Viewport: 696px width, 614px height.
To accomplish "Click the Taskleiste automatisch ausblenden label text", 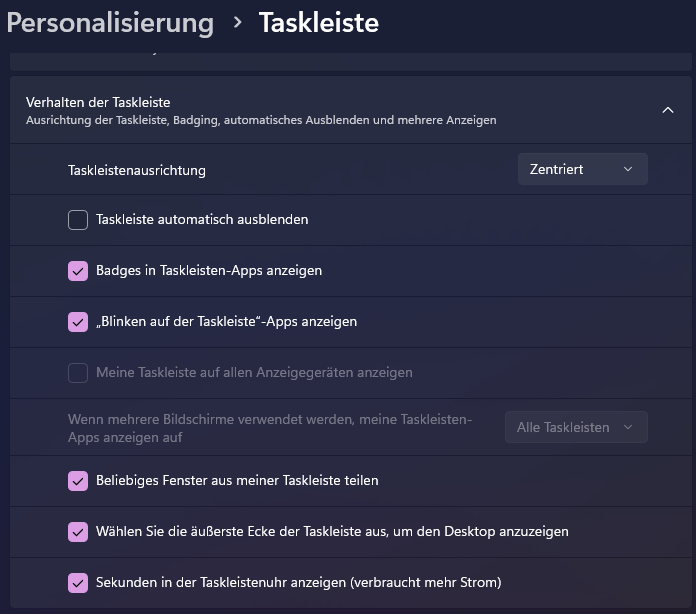I will point(202,219).
